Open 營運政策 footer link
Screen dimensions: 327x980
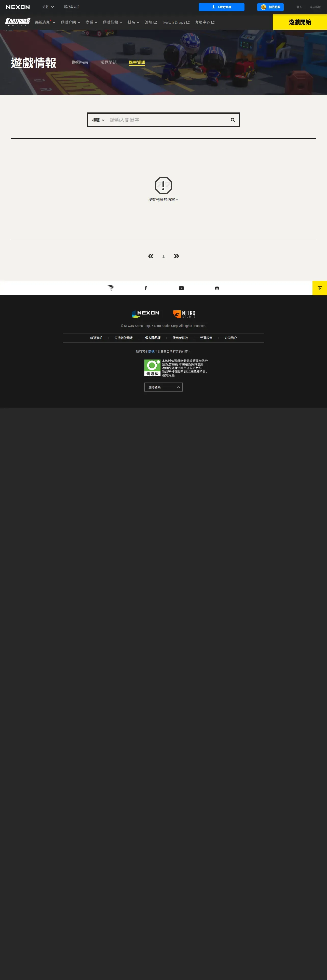(x=206, y=338)
